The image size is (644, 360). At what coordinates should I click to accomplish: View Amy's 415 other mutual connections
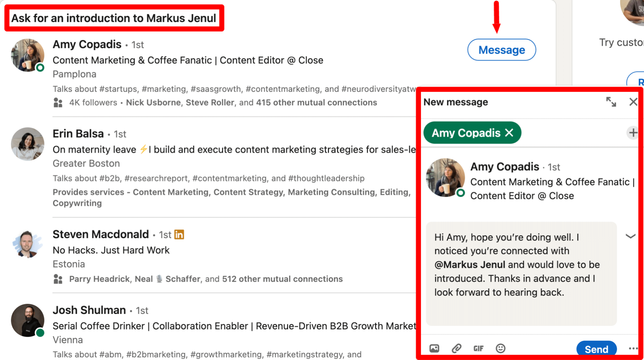[x=316, y=103]
